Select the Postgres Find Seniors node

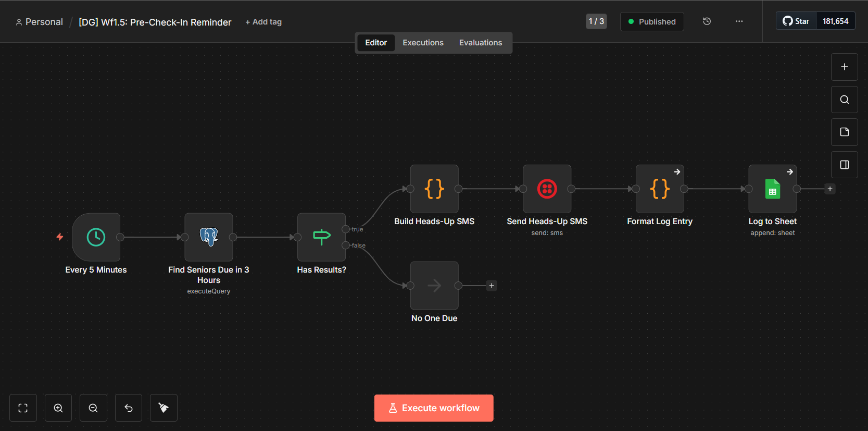(x=208, y=237)
